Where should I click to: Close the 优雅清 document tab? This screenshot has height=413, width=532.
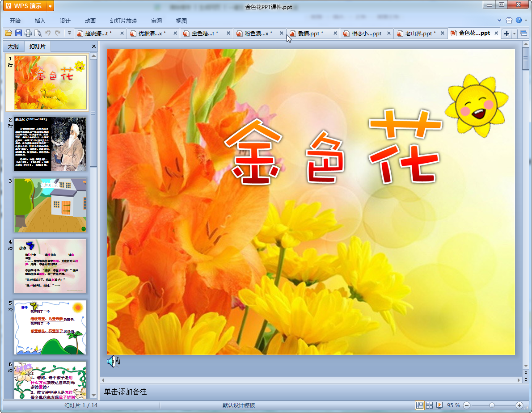click(x=175, y=33)
